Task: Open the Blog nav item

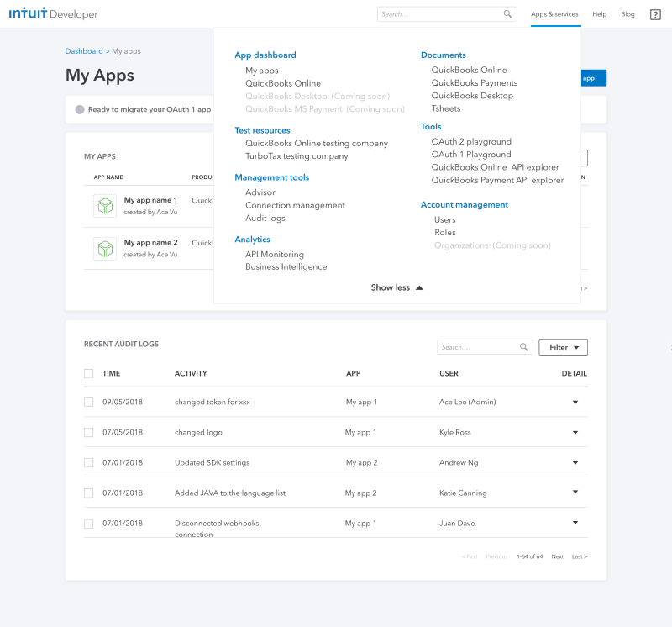Action: pyautogui.click(x=627, y=14)
